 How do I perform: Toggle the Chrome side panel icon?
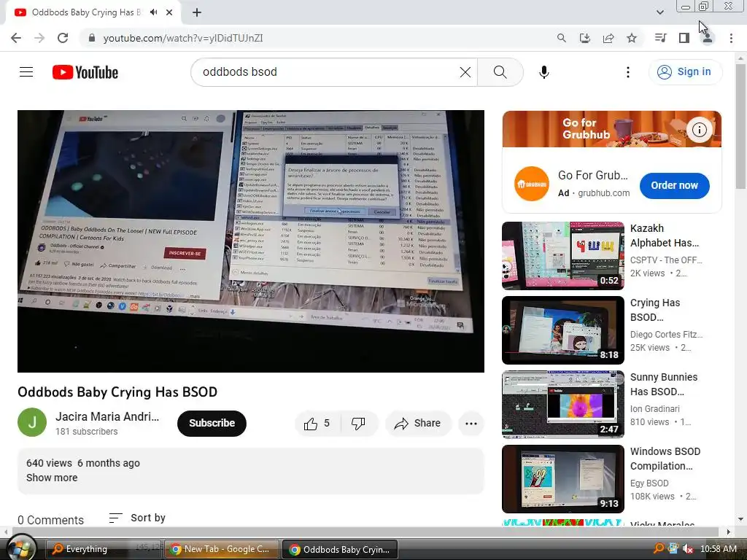tap(684, 38)
